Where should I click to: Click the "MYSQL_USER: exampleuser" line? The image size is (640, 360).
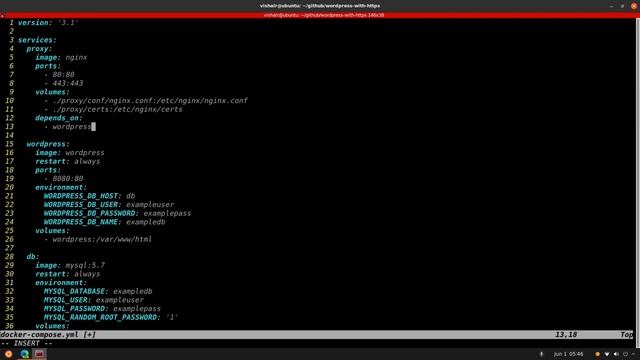(x=94, y=300)
